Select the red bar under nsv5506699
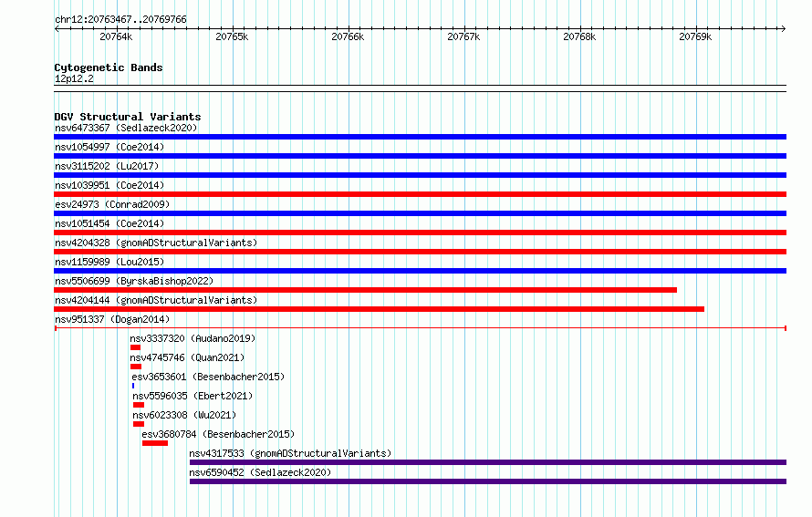 point(366,290)
